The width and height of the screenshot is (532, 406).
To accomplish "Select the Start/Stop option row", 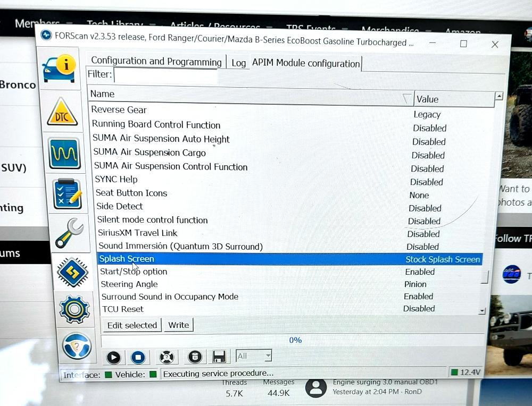I will click(x=134, y=272).
